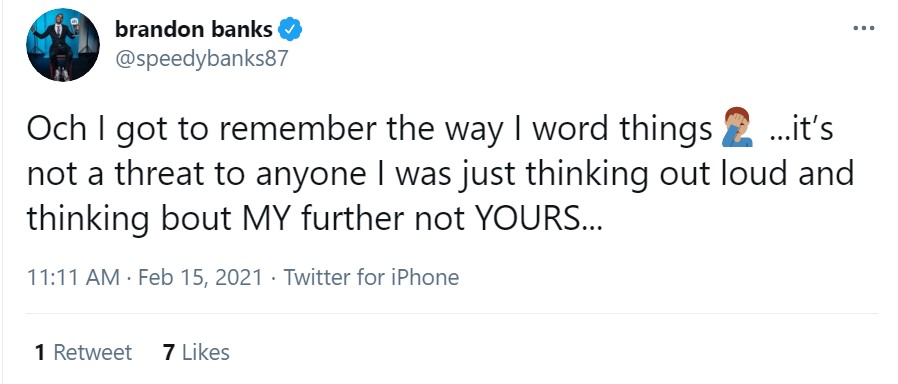This screenshot has height=384, width=898.
Task: Open the three-dot more options menu
Action: tap(864, 27)
